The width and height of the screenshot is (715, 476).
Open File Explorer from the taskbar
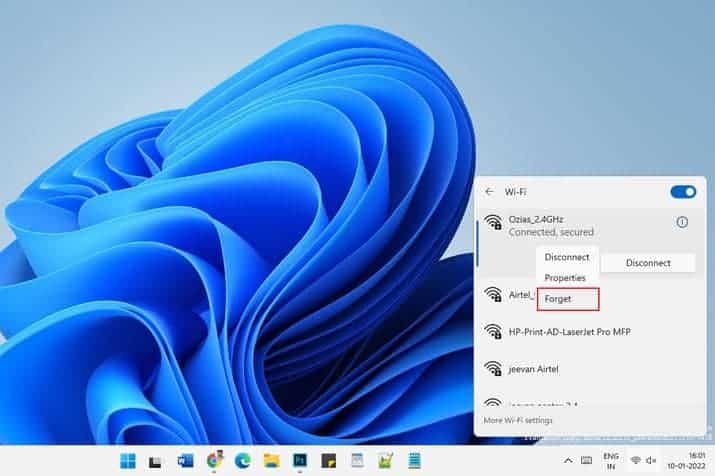pos(271,461)
